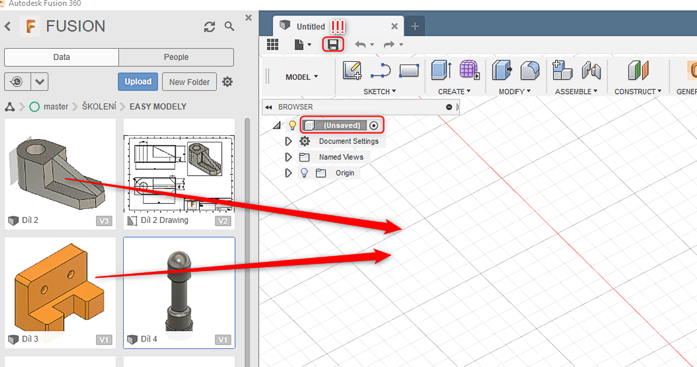This screenshot has width=697, height=367.
Task: Expand the Named Views node
Action: pos(288,157)
